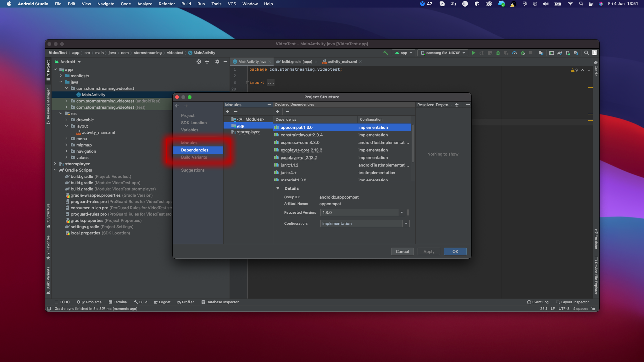
Task: Click the minus icon under Modules toolbar
Action: [x=236, y=112]
